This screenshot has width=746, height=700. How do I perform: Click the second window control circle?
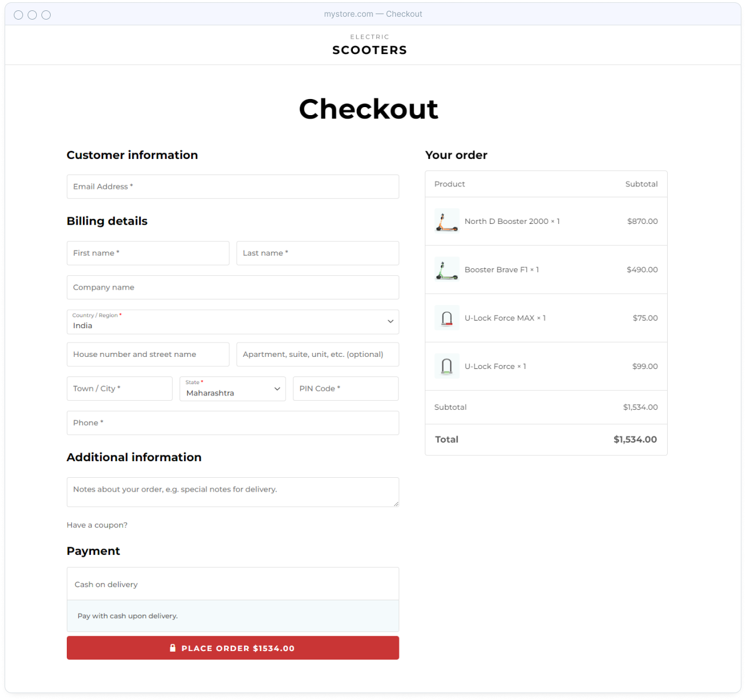coord(32,15)
